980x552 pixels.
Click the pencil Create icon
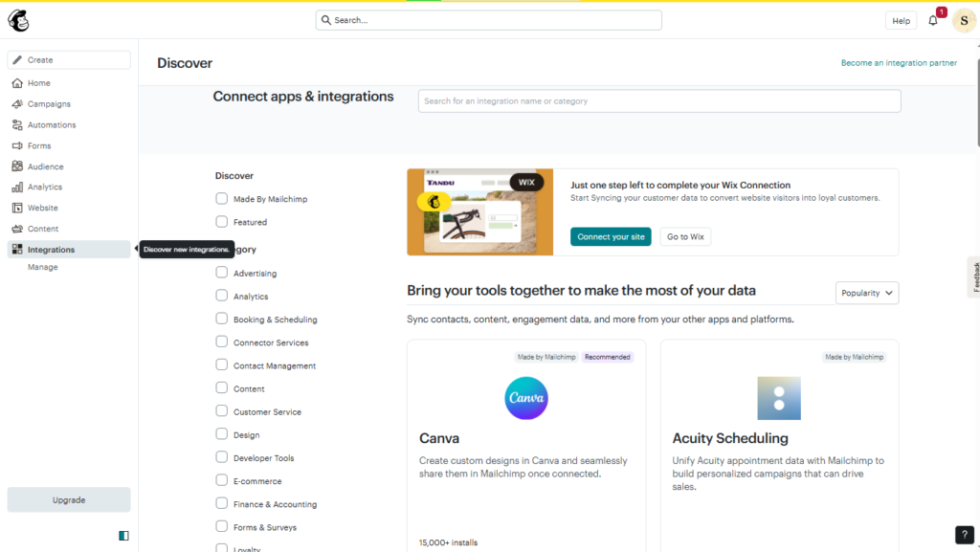pos(17,60)
